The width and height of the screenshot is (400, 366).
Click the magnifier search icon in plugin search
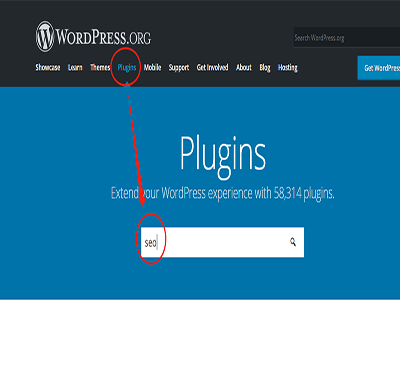(x=293, y=242)
